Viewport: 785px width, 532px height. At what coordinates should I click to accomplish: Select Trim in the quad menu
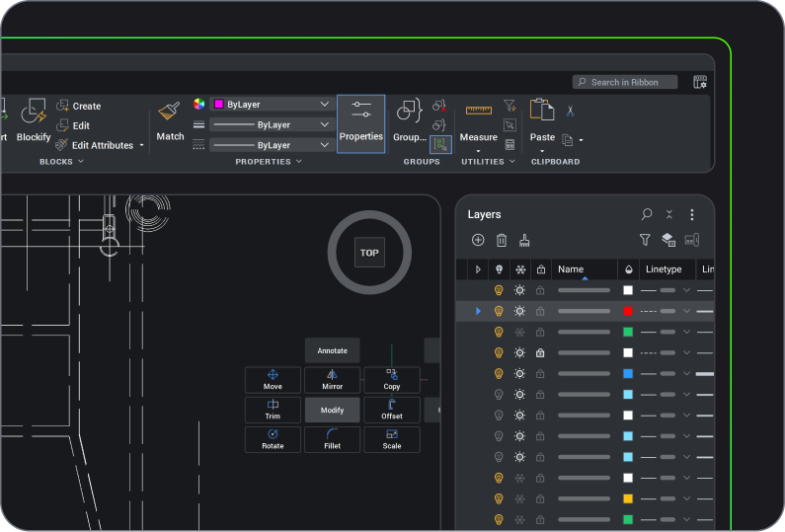click(273, 410)
